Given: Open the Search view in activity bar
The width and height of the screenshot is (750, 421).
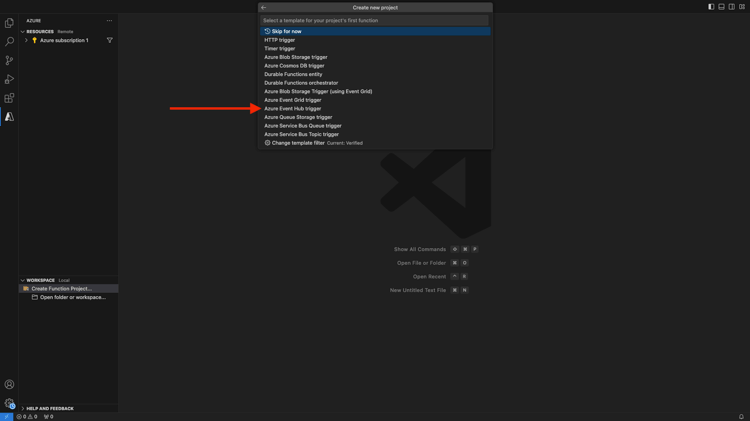Looking at the screenshot, I should pyautogui.click(x=9, y=42).
